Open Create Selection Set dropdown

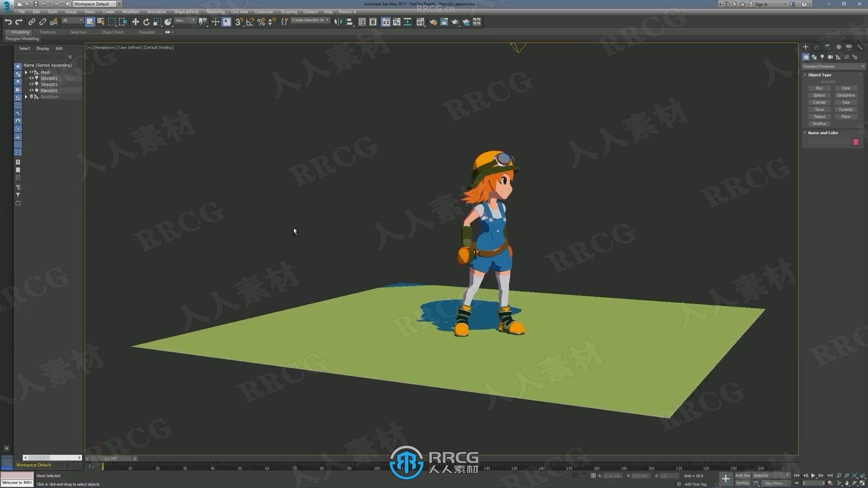(x=310, y=20)
